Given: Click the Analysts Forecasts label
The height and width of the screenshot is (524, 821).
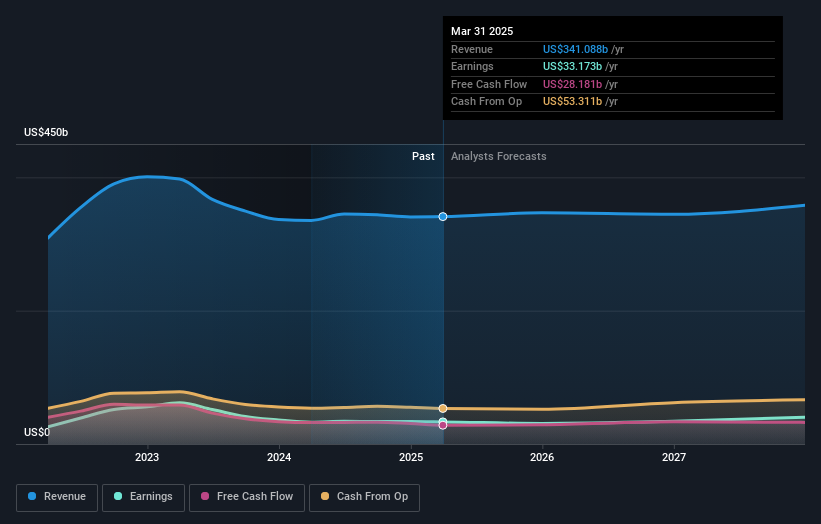Looking at the screenshot, I should [x=498, y=157].
